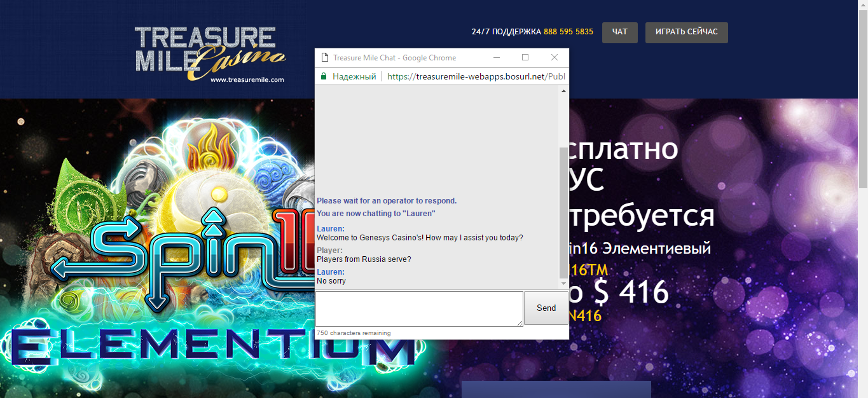Viewport: 868px width, 398px height.
Task: Click the www.treasuremile.com text under logo
Action: coord(247,80)
